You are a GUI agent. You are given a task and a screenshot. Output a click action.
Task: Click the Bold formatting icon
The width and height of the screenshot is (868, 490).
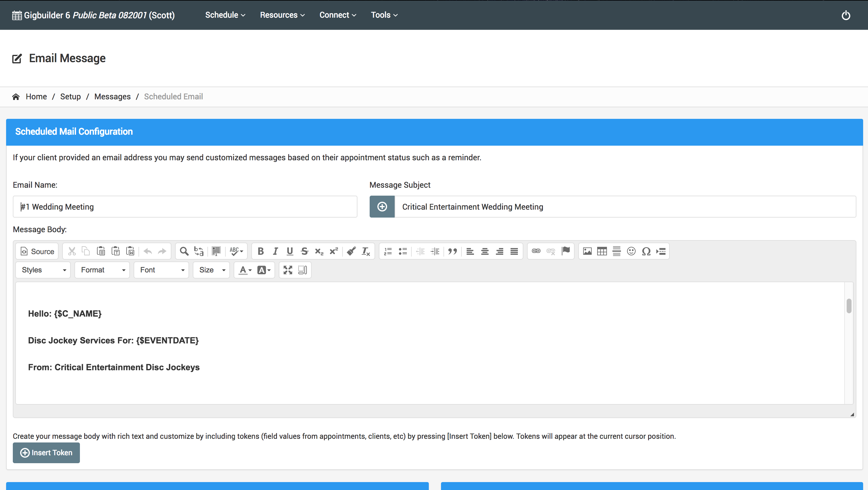260,251
